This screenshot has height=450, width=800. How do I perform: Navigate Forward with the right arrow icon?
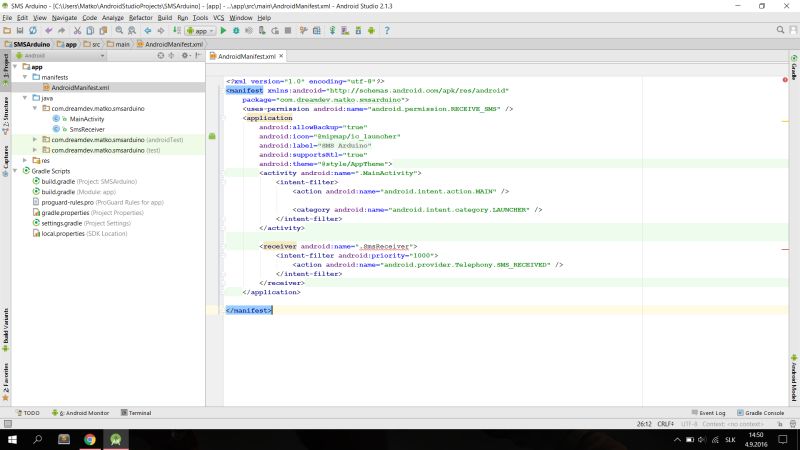click(x=161, y=31)
